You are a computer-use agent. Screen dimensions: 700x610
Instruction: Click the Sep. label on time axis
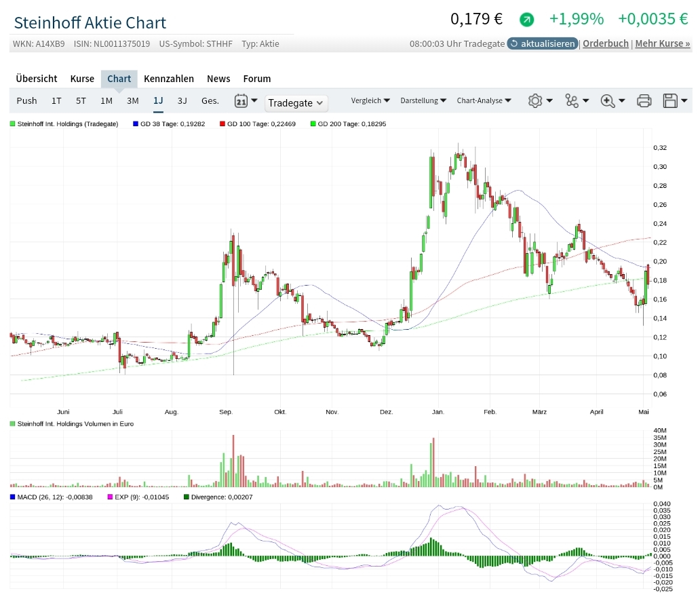226,412
